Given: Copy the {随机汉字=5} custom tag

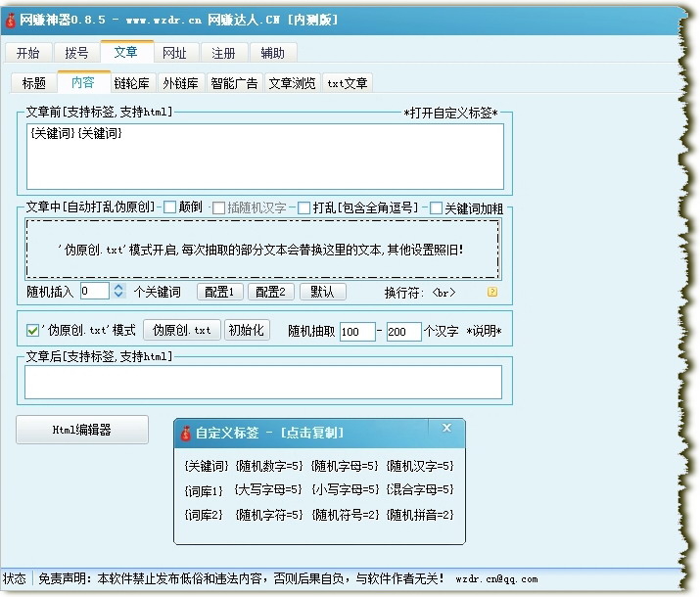Looking at the screenshot, I should pos(420,466).
